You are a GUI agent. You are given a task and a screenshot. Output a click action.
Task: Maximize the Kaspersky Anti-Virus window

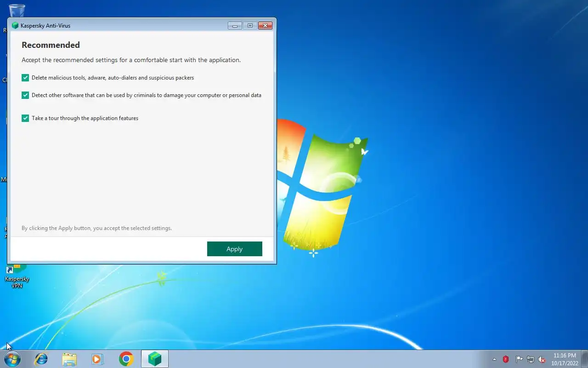(x=250, y=26)
